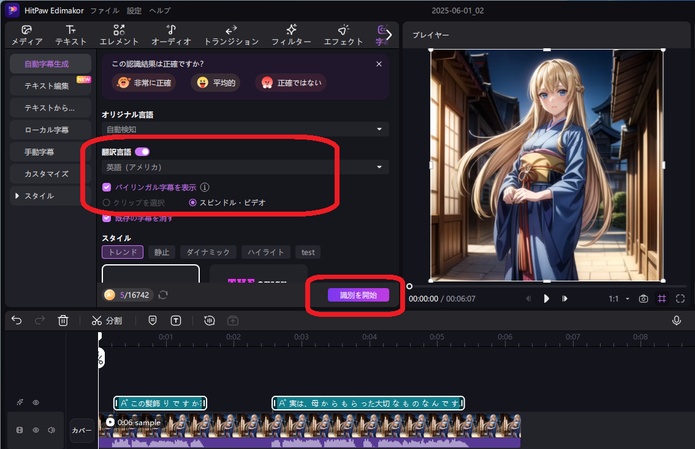
Task: Open the オーディオ audio tab
Action: pos(171,35)
